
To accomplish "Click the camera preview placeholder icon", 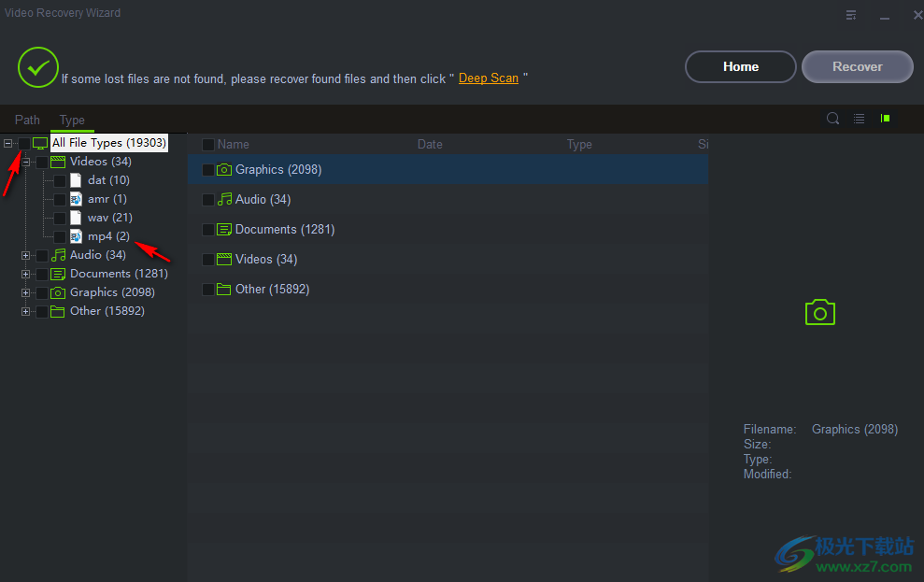I will (819, 313).
